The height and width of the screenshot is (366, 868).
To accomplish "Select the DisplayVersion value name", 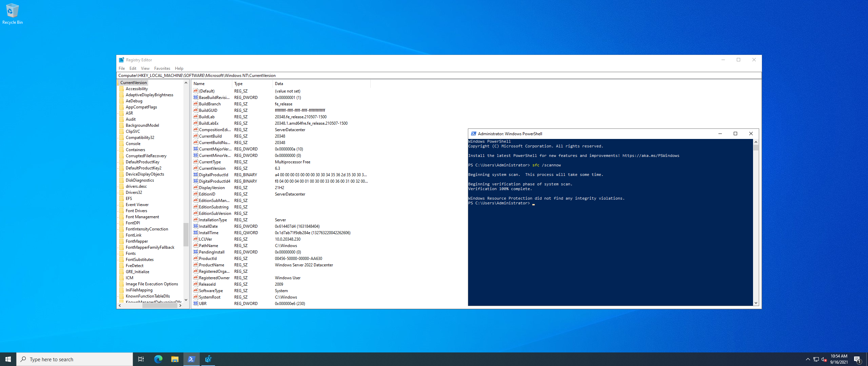I will point(212,188).
